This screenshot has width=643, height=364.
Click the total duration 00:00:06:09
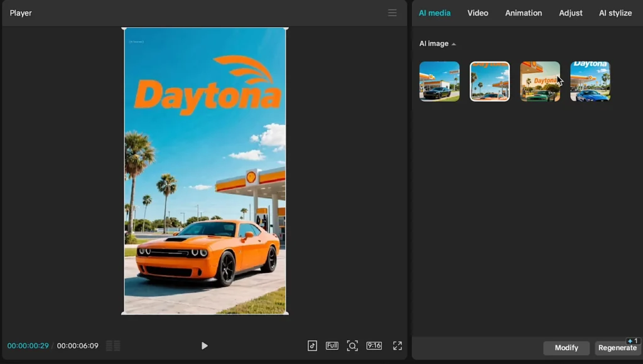pos(77,346)
